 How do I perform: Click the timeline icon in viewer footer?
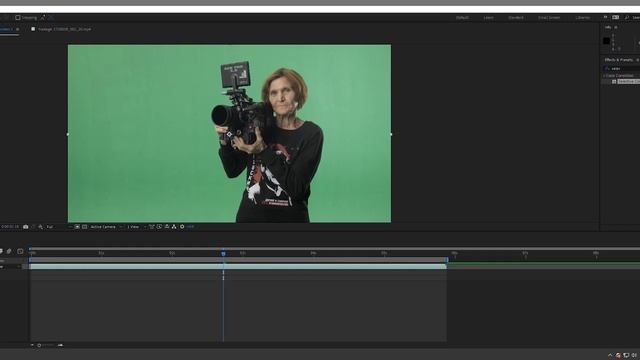click(x=167, y=227)
